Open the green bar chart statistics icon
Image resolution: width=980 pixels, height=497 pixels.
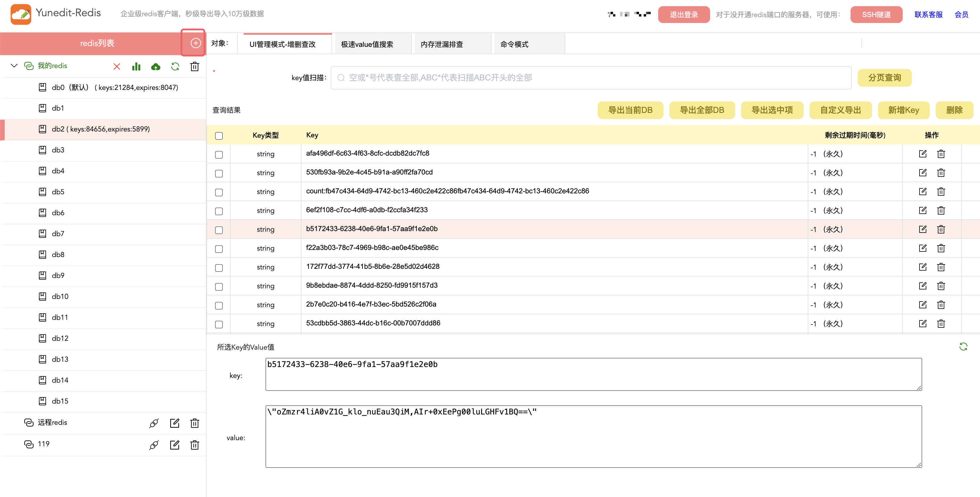click(136, 67)
